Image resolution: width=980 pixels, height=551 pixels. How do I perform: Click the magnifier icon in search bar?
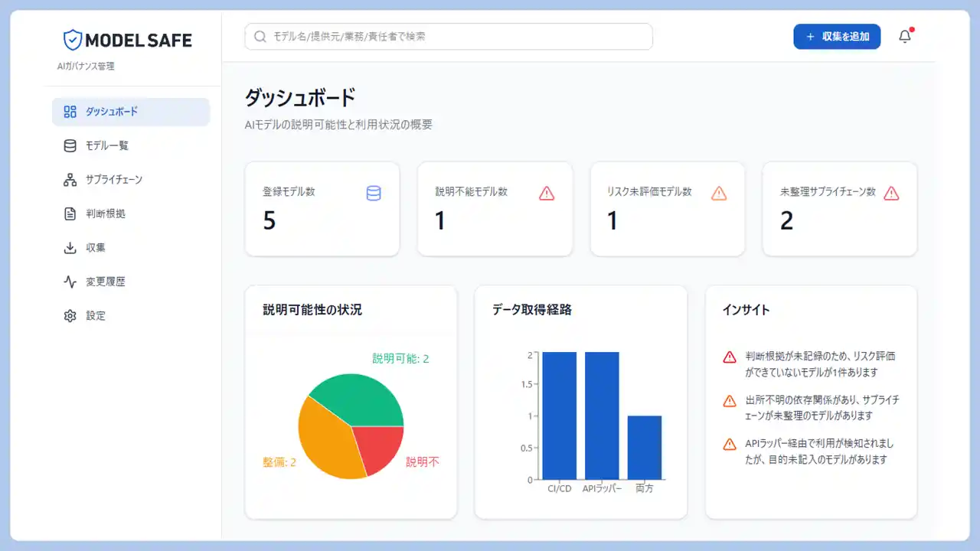pos(260,37)
